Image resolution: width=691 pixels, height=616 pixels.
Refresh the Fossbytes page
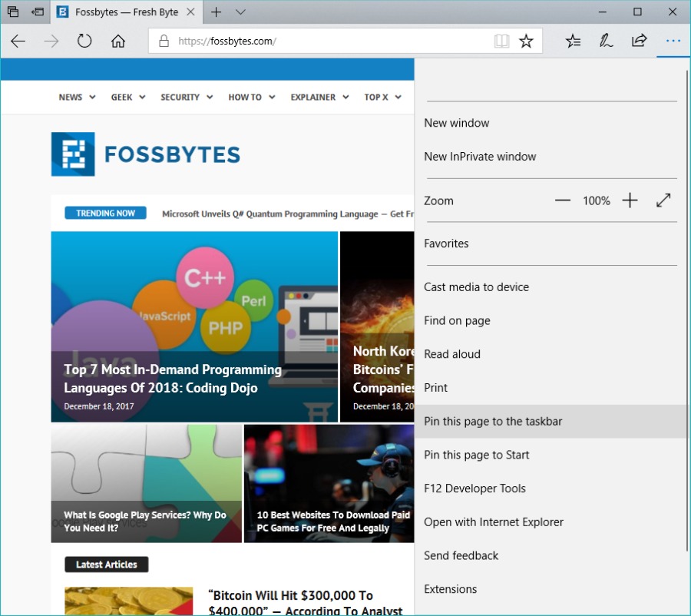click(x=84, y=41)
